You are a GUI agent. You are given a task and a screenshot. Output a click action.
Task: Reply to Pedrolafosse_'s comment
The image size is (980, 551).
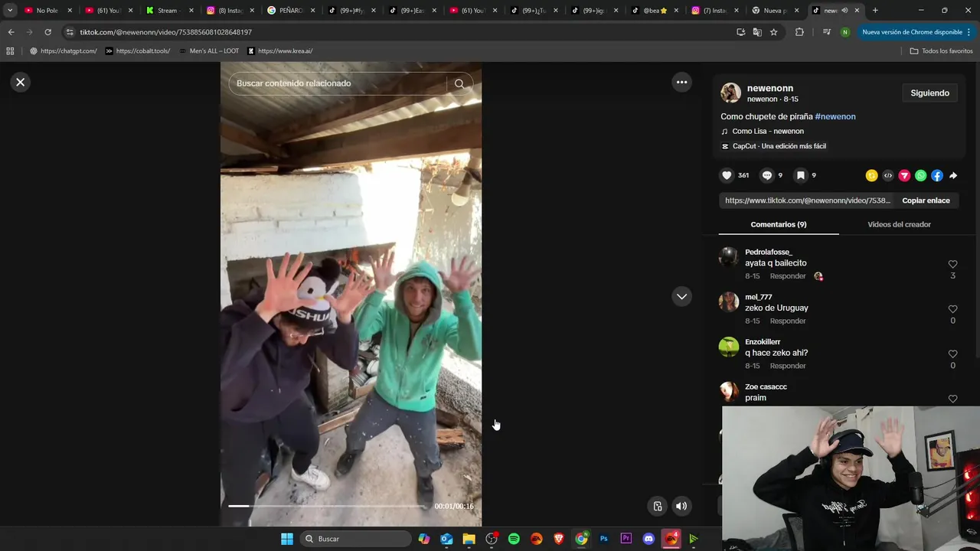pos(788,276)
